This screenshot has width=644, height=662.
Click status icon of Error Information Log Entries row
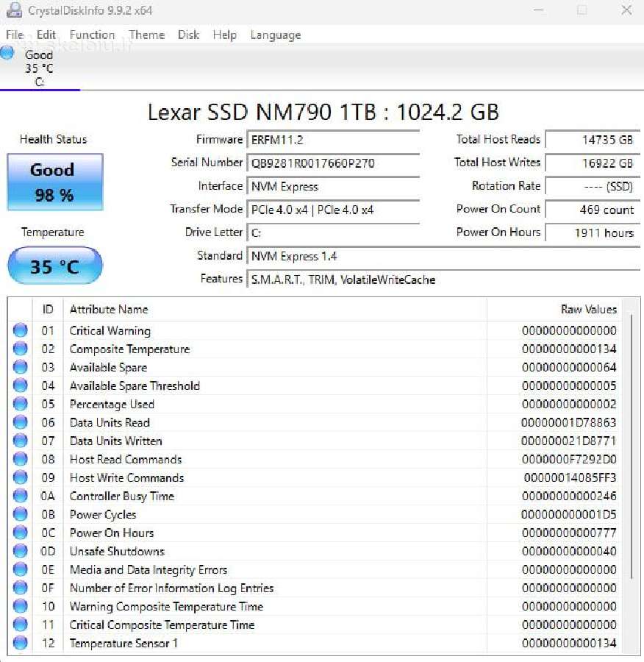21,588
